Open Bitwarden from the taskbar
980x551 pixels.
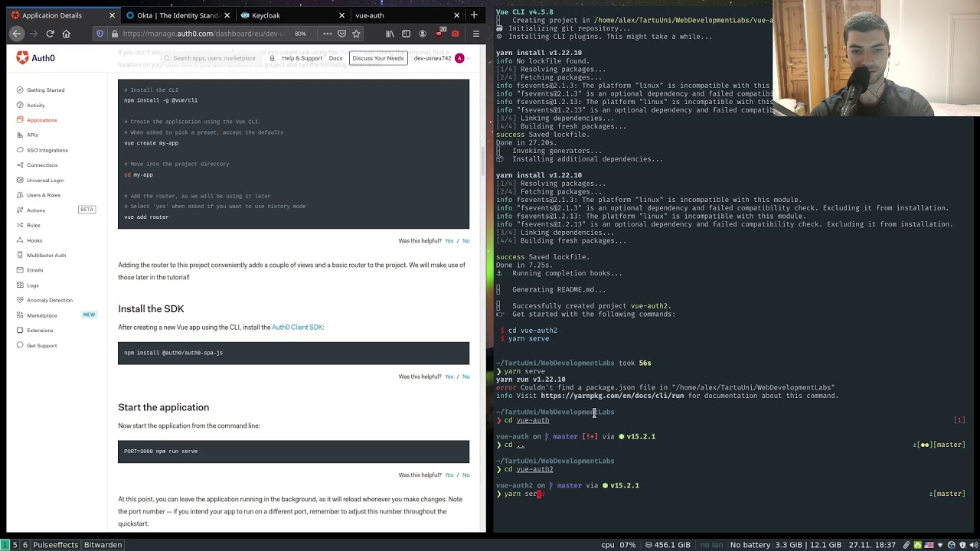(103, 545)
